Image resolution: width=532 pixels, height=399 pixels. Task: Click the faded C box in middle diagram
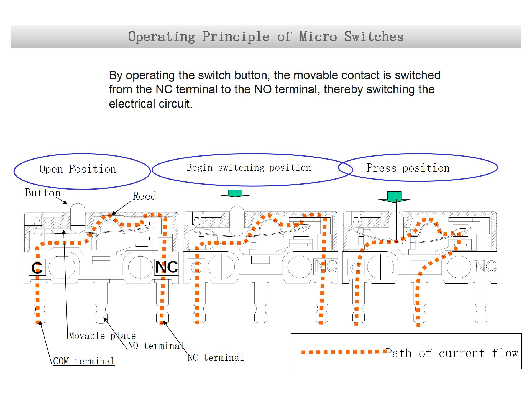[196, 267]
